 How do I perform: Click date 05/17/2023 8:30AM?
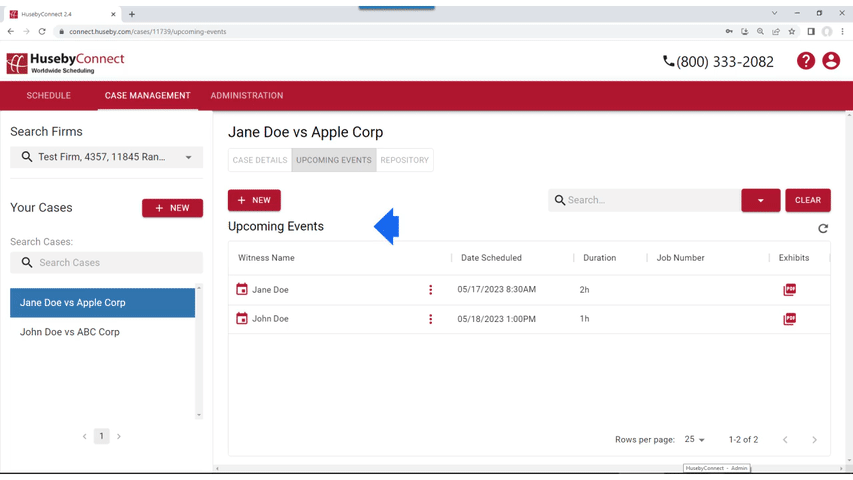tap(497, 290)
